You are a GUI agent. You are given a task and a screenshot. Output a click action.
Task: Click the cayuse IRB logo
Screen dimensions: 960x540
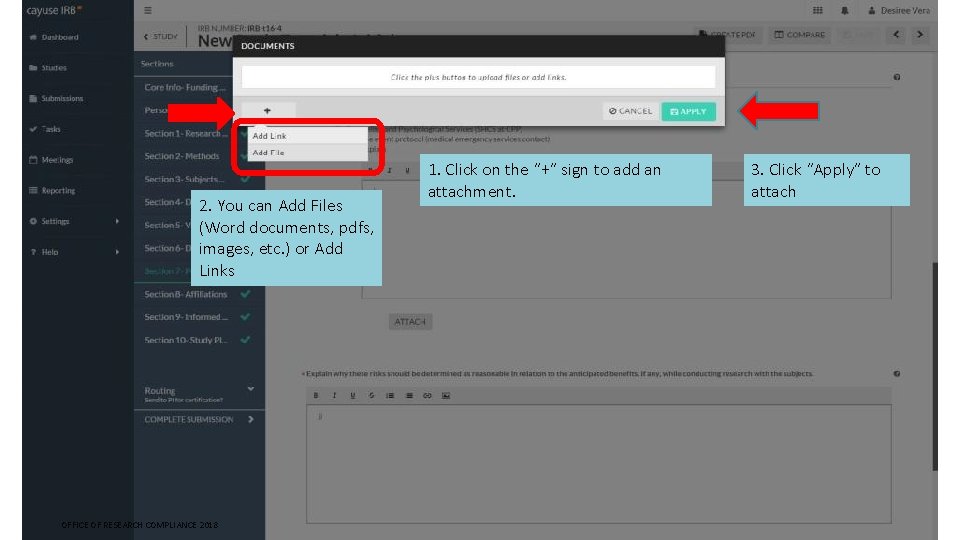[x=54, y=10]
